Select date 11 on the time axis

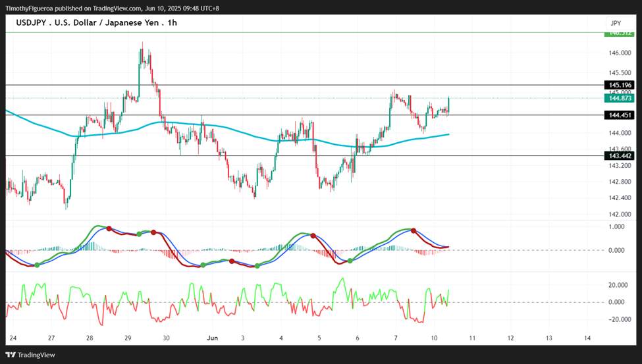click(472, 338)
